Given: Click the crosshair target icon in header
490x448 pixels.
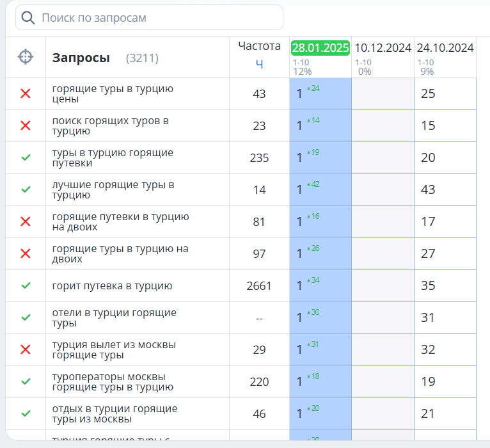Looking at the screenshot, I should click(26, 57).
